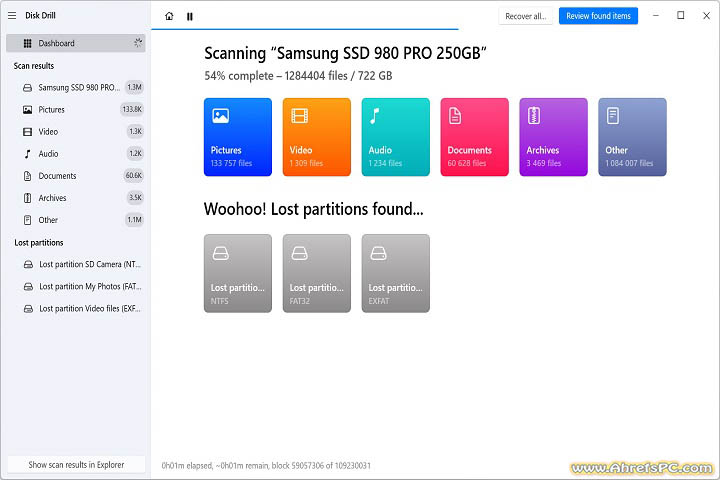This screenshot has height=480, width=720.
Task: Click Show scan results in Explorer
Action: tap(76, 464)
